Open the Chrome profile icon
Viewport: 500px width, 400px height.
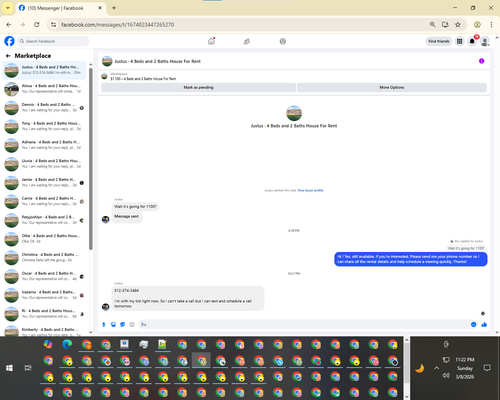point(477,25)
